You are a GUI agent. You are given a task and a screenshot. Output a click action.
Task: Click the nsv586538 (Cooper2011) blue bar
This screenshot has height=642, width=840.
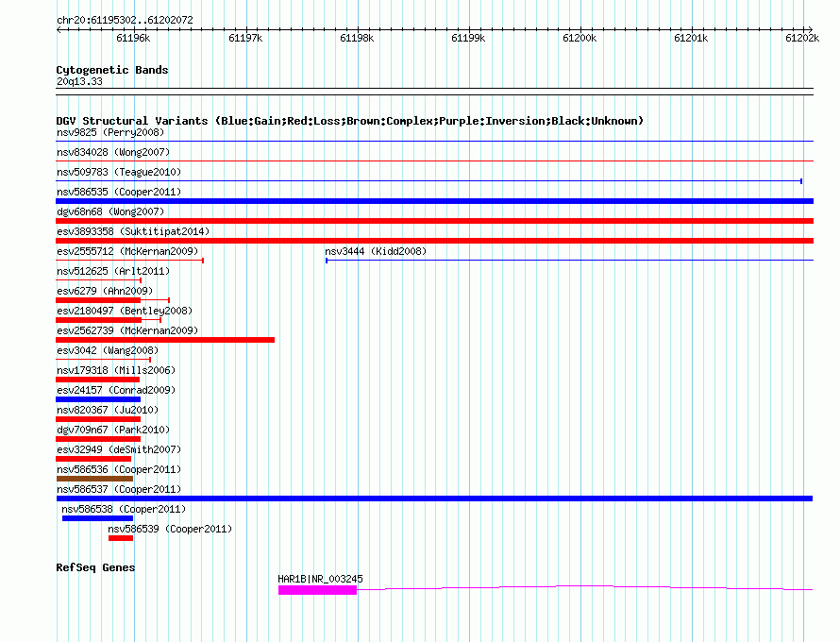[x=97, y=518]
